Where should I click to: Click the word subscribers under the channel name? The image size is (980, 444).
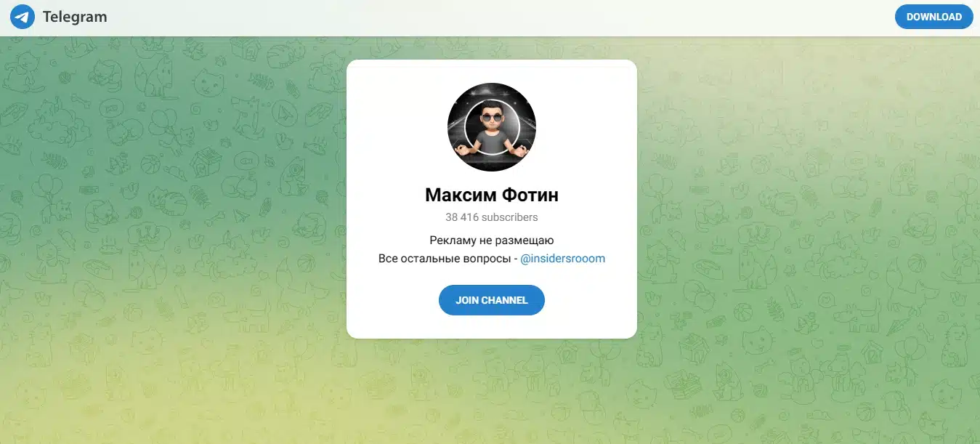click(x=510, y=217)
